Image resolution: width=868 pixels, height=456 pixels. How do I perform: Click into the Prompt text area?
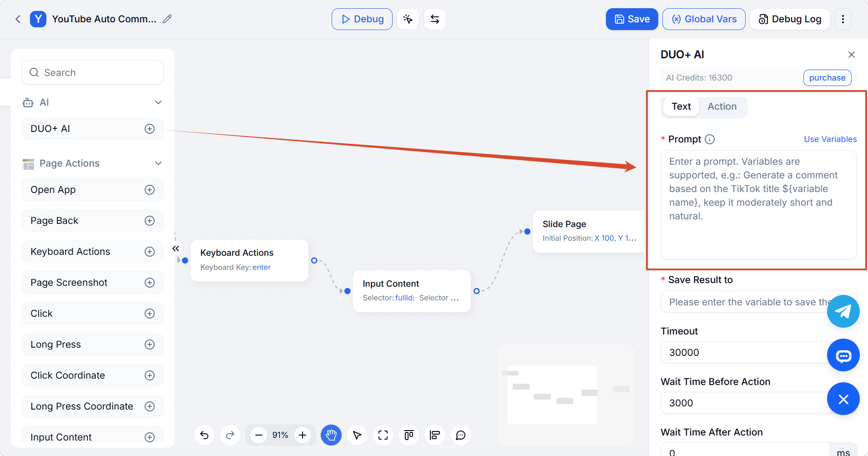click(758, 205)
